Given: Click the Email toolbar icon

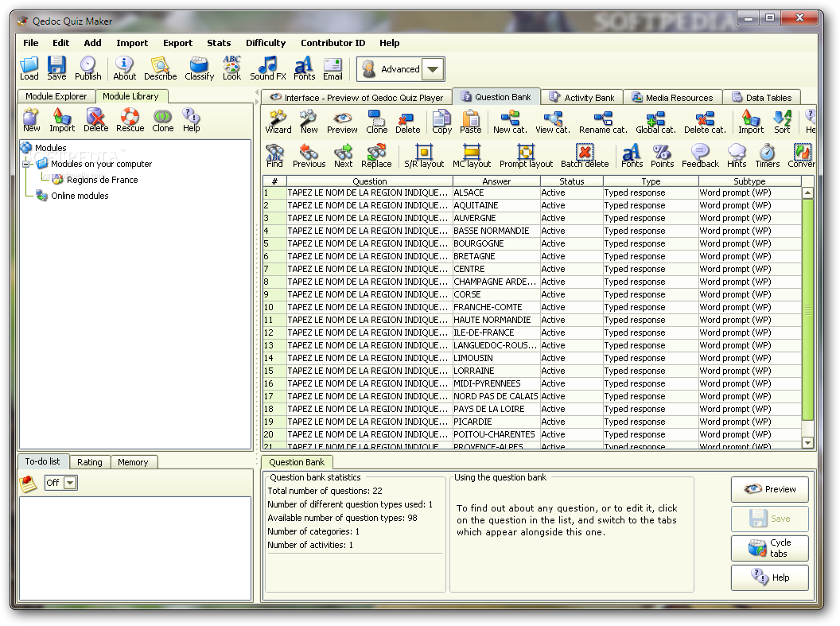Looking at the screenshot, I should tap(332, 68).
